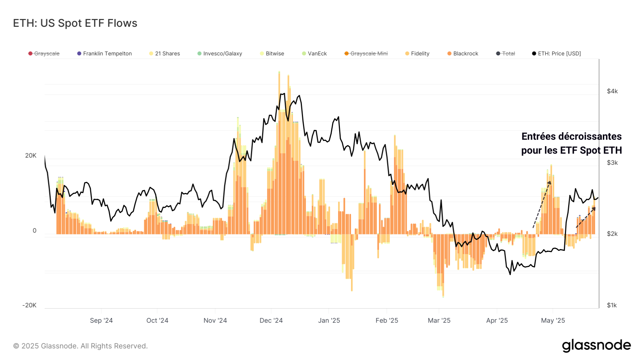Image resolution: width=644 pixels, height=362 pixels.
Task: Click the "ETH: US Spot ETF Flows" title
Action: click(75, 23)
